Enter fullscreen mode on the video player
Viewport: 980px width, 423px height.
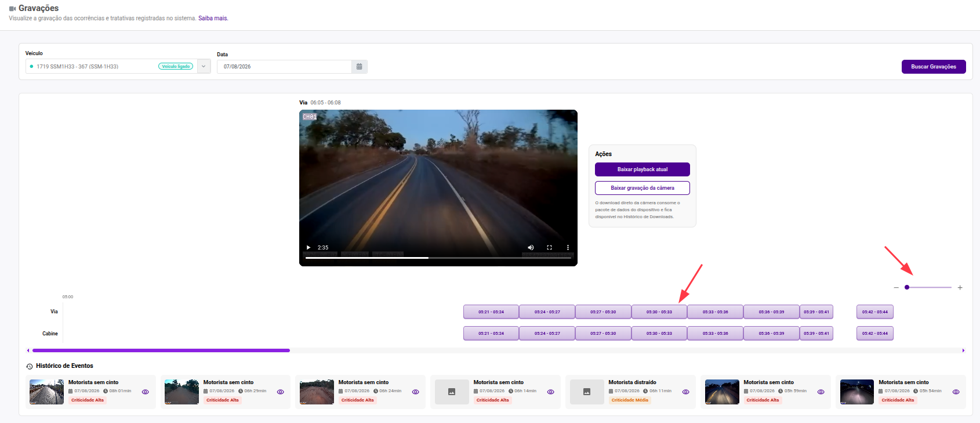(549, 247)
